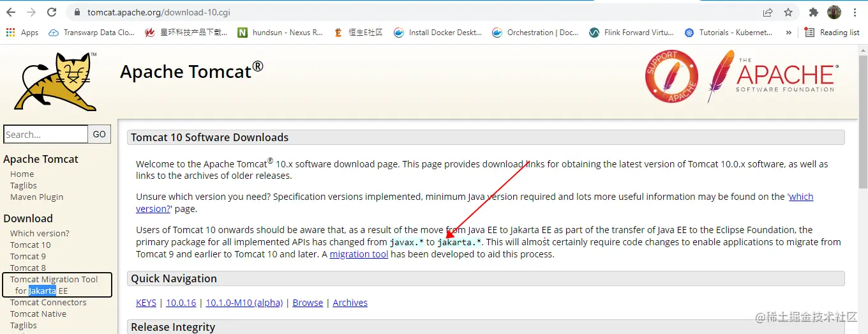Open Install Docker Desktop bookmark
868x334 pixels.
[x=438, y=33]
